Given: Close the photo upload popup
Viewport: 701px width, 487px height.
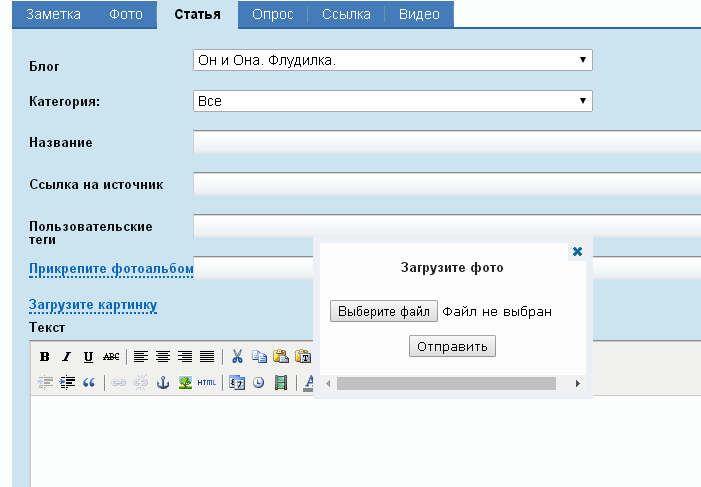Looking at the screenshot, I should click(x=577, y=252).
